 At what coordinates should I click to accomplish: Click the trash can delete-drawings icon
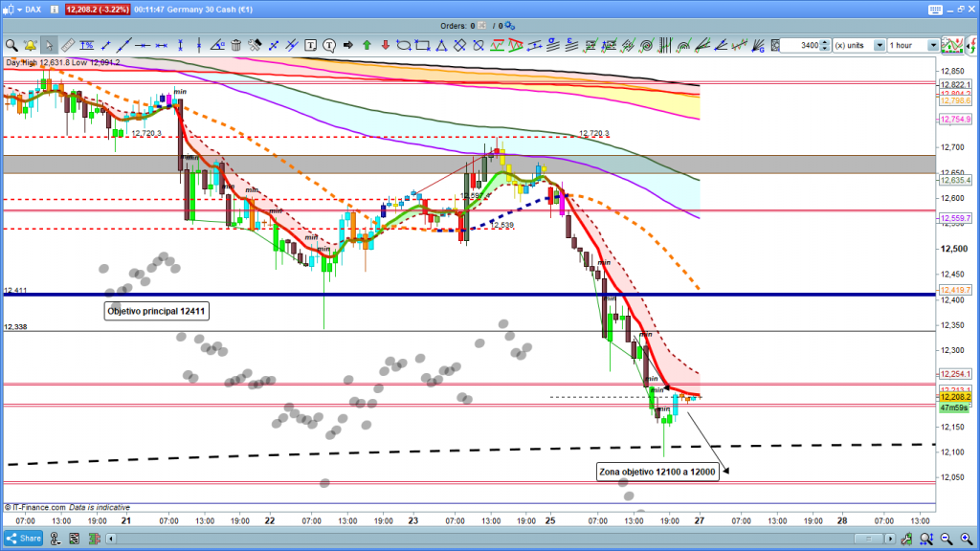pyautogui.click(x=236, y=45)
